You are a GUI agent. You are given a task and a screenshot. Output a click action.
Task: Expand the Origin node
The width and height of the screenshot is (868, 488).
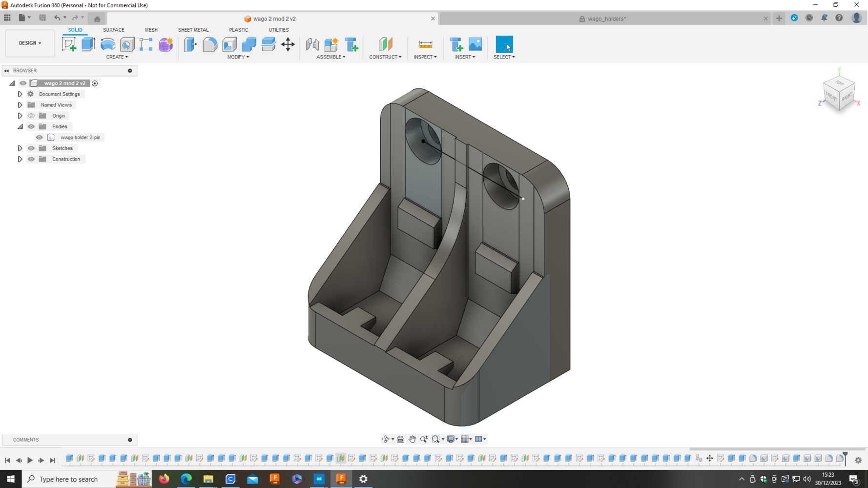coord(20,116)
